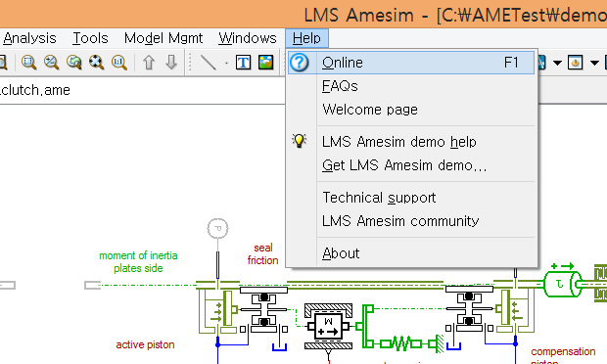Image resolution: width=607 pixels, height=364 pixels.
Task: Open Technical support entry
Action: [x=411, y=198]
